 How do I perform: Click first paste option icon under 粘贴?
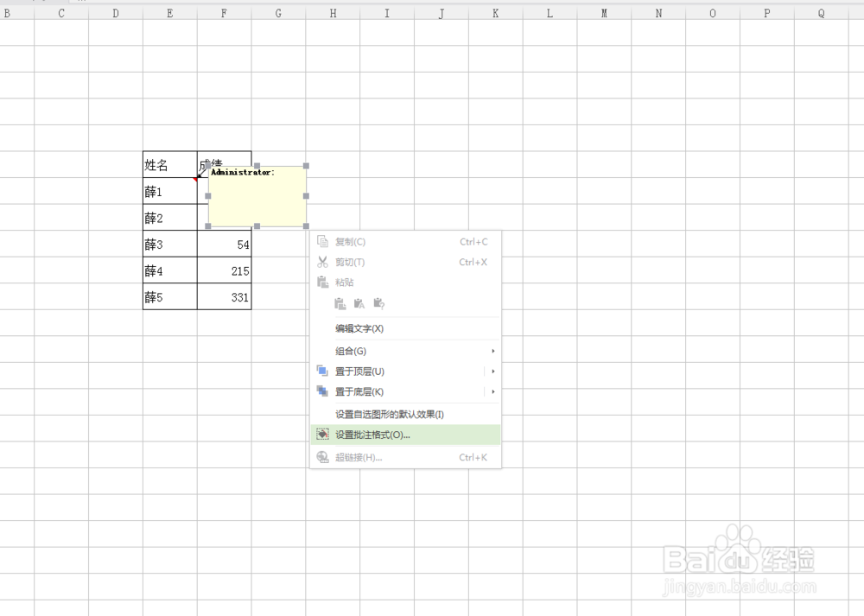pos(340,303)
